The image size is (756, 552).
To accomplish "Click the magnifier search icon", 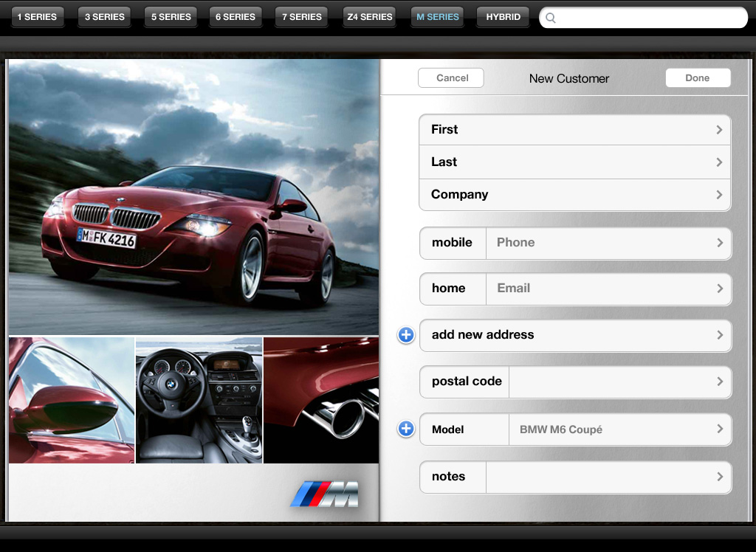I will coord(550,18).
